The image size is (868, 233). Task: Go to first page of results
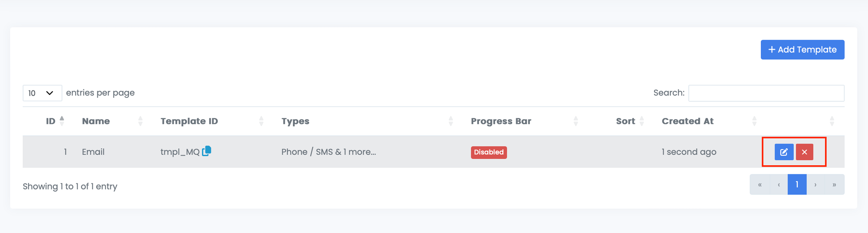pyautogui.click(x=759, y=185)
